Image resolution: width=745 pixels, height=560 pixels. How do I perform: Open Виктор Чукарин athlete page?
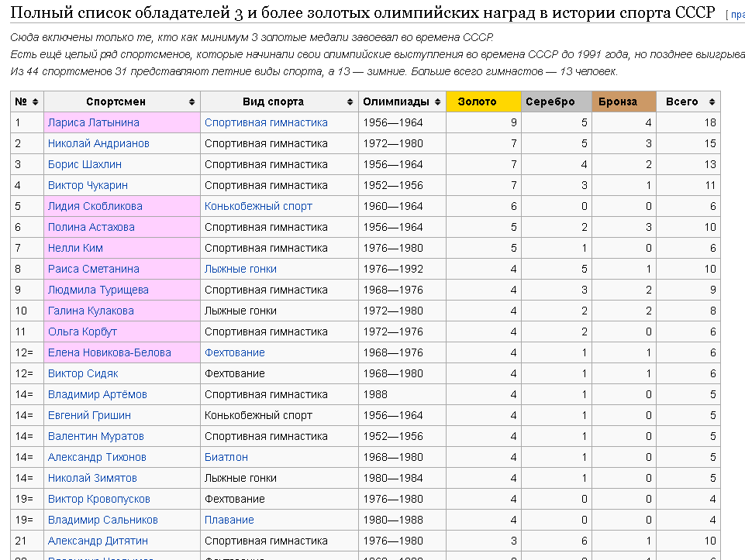click(x=88, y=185)
